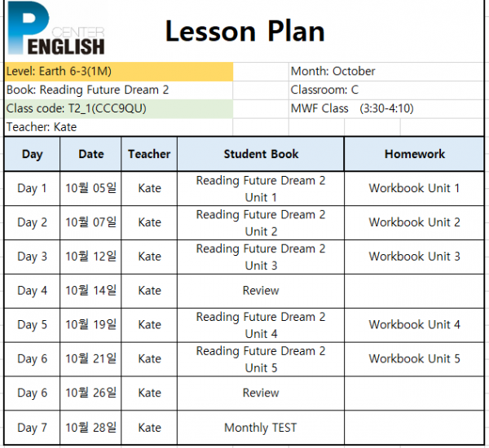Click the Workbook Unit 5 cell

coord(414,359)
